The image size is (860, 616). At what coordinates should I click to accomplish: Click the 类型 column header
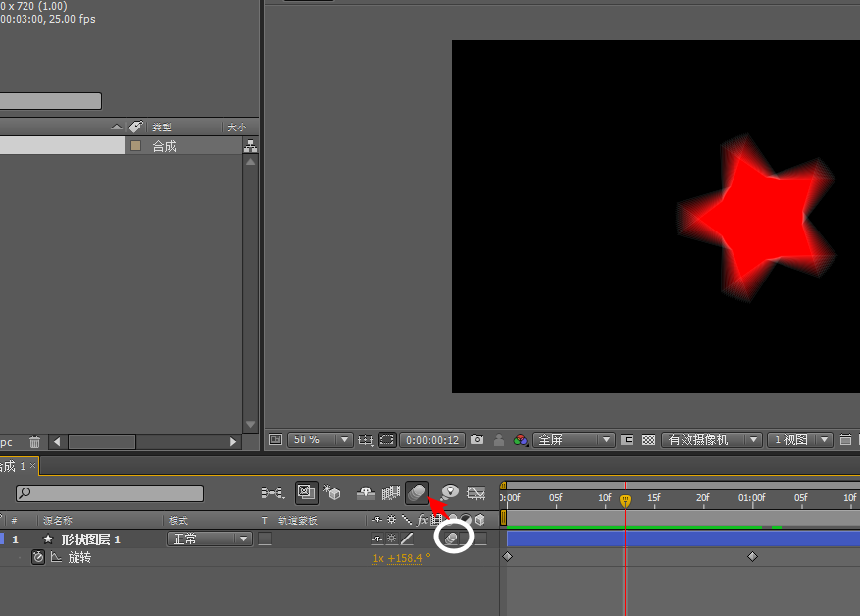tap(162, 128)
